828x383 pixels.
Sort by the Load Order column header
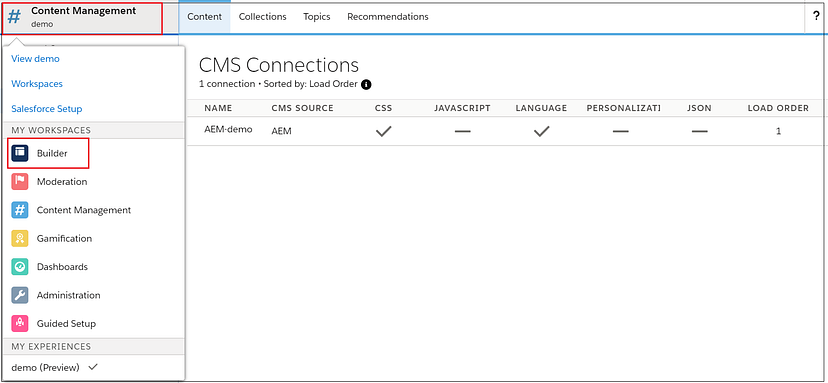[778, 108]
